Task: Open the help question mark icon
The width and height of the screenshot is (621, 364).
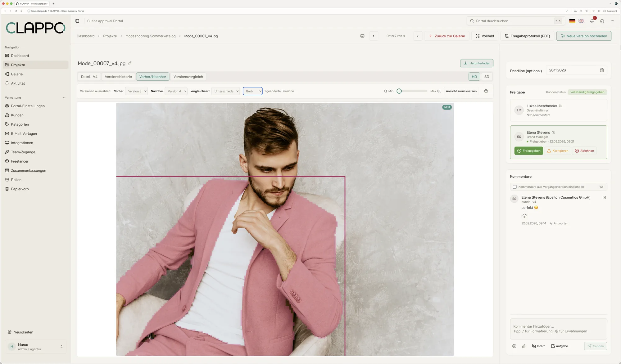Action: point(486,91)
